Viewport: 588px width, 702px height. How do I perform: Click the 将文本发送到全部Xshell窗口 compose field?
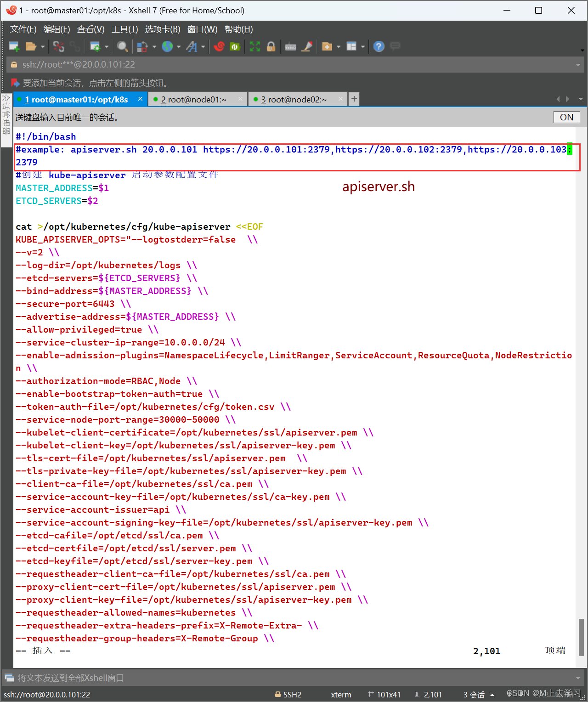point(294,678)
